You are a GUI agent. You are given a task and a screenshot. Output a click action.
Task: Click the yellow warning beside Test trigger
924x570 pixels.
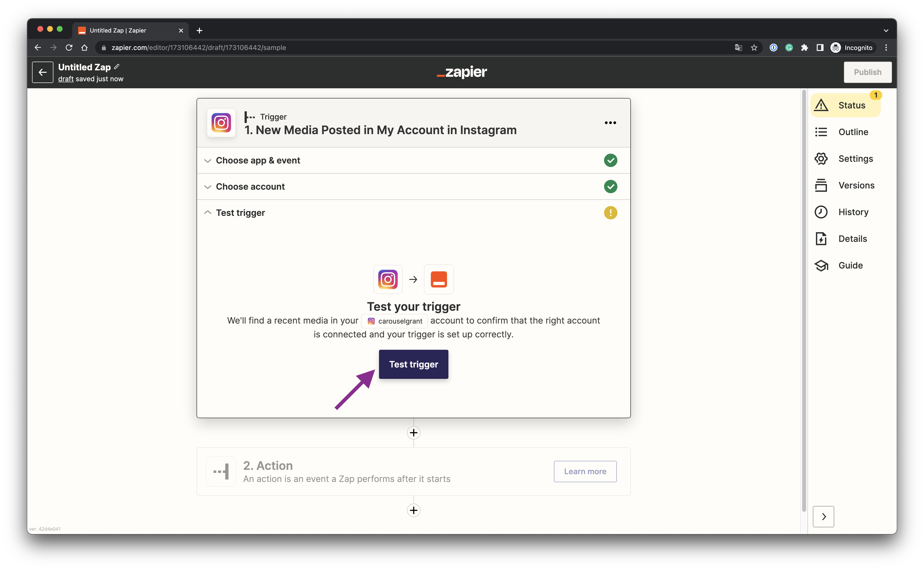(610, 213)
